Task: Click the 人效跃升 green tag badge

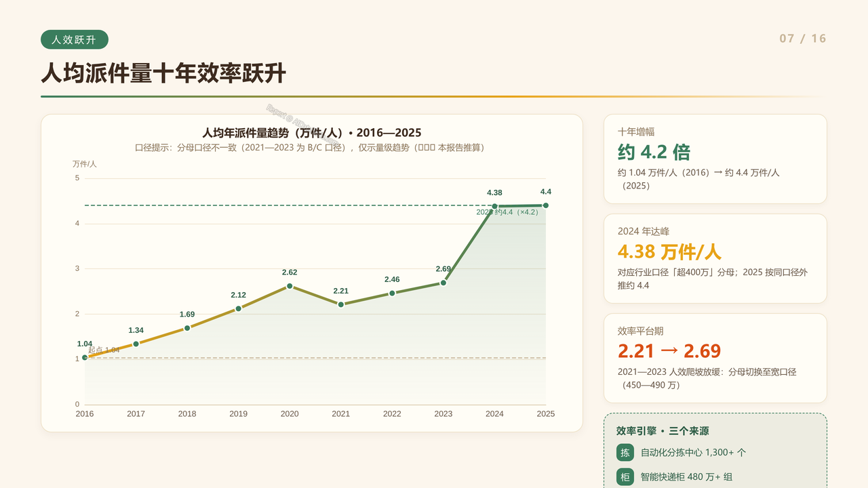Action: pyautogui.click(x=75, y=39)
